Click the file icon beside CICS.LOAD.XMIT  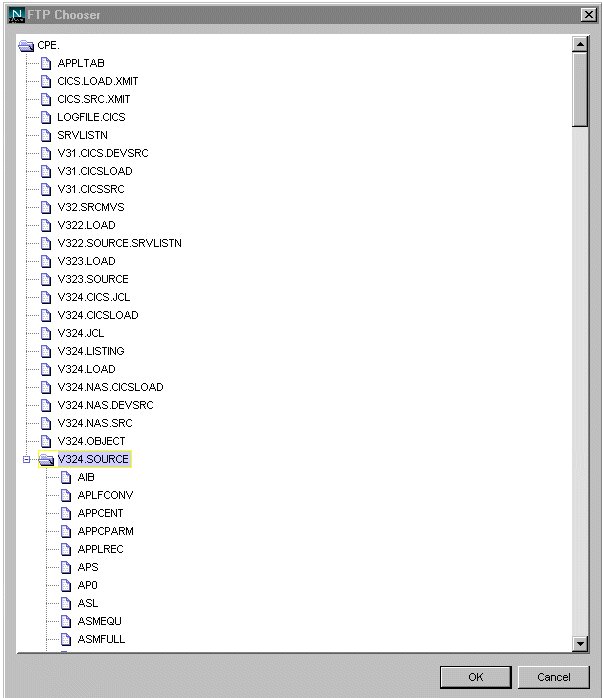click(46, 81)
